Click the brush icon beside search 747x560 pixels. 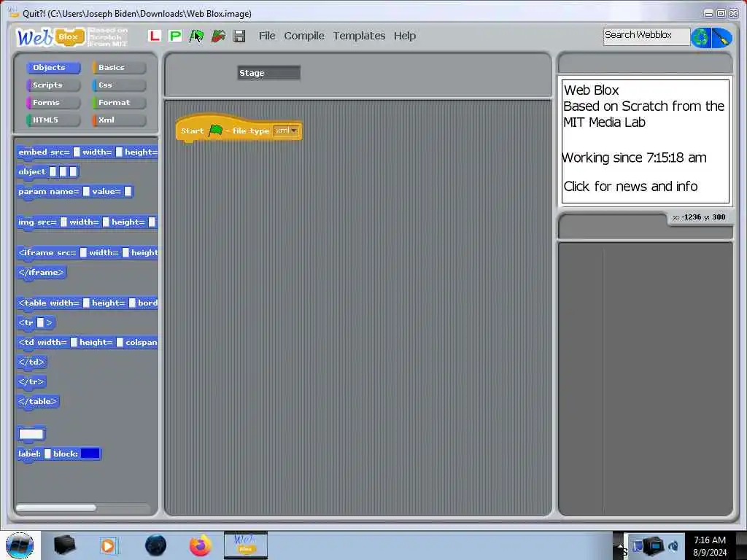click(x=721, y=38)
